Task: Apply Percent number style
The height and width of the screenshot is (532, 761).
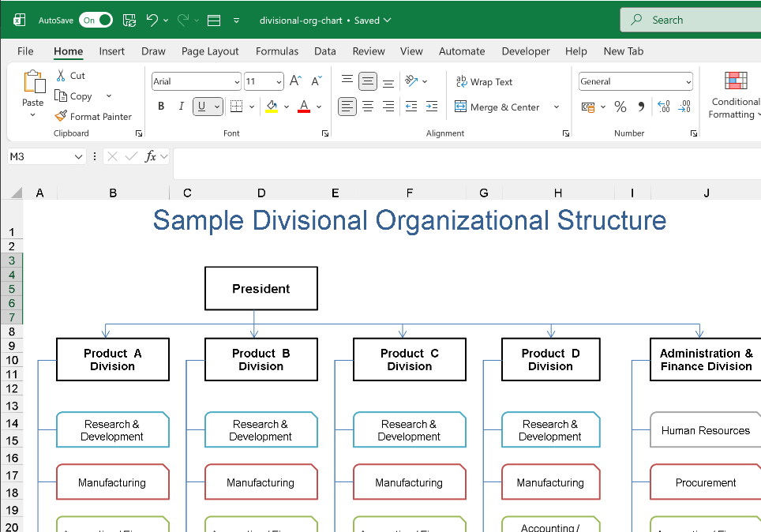Action: 620,105
